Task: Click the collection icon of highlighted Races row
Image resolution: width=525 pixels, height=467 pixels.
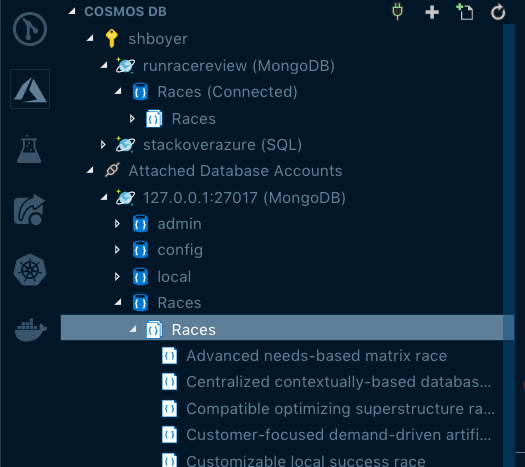Action: [154, 329]
